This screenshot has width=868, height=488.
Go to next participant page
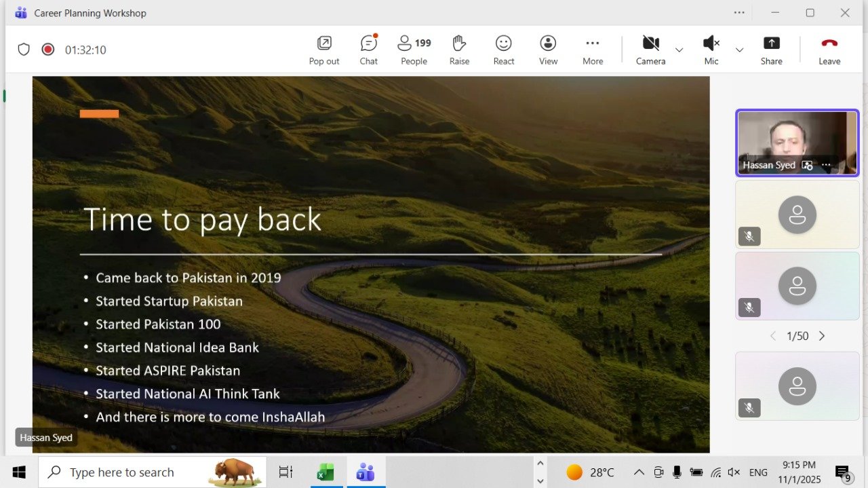(x=822, y=336)
